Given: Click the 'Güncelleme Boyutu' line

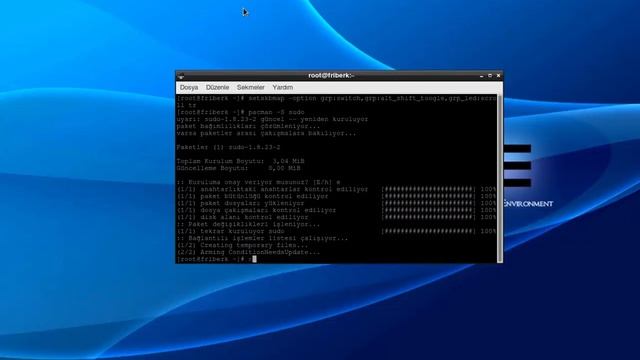Looking at the screenshot, I should (x=239, y=168).
